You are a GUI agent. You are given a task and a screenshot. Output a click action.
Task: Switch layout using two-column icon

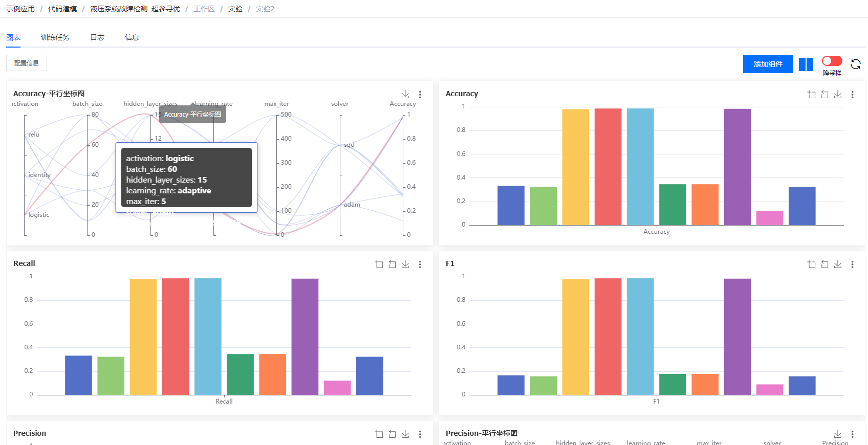click(806, 64)
